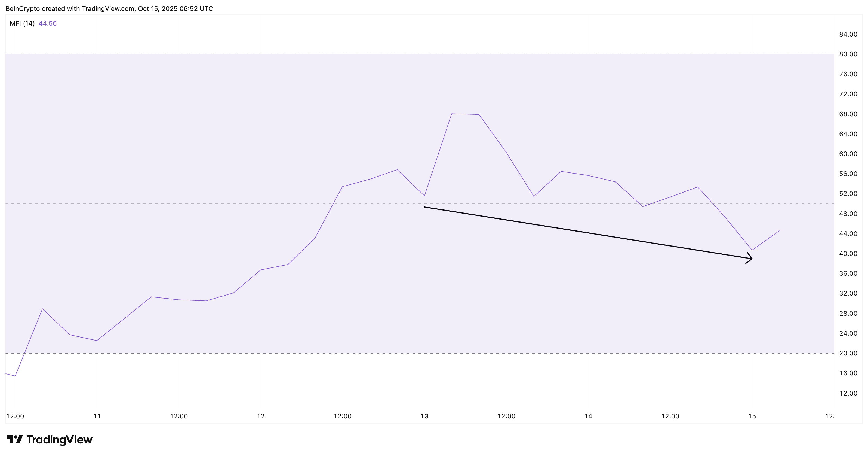
Task: Click the 44.00 scale label
Action: pos(848,233)
